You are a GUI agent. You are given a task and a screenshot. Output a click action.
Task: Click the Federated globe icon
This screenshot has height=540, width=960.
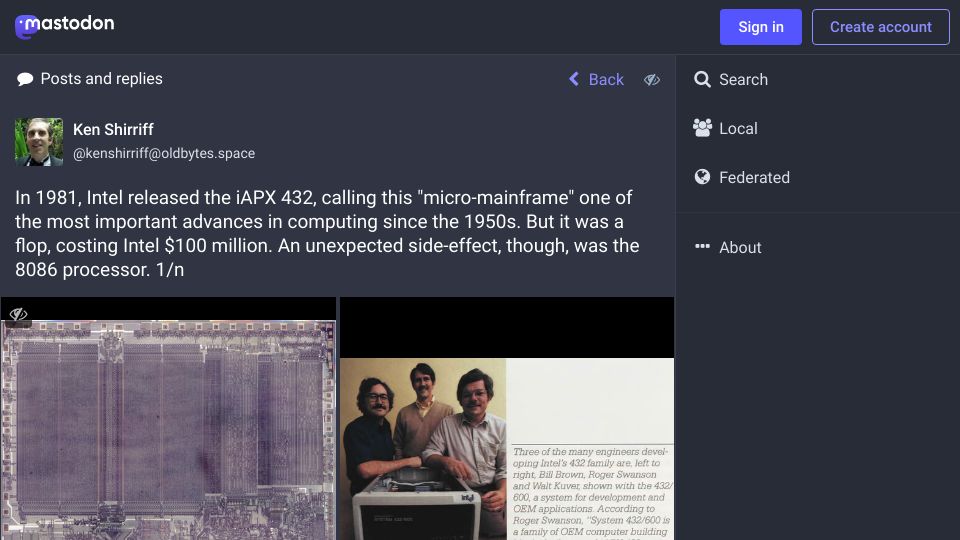tap(702, 177)
